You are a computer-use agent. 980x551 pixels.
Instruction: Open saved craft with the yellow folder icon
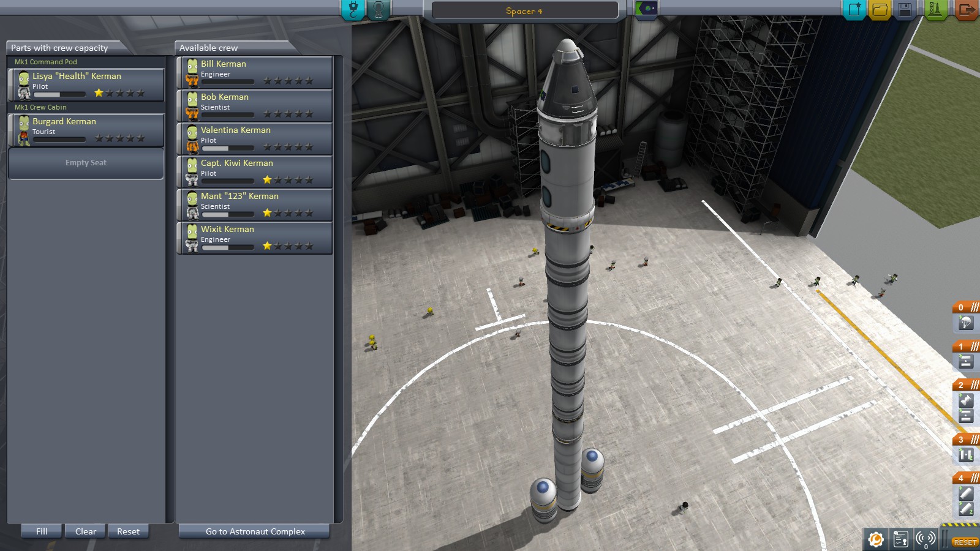click(880, 9)
